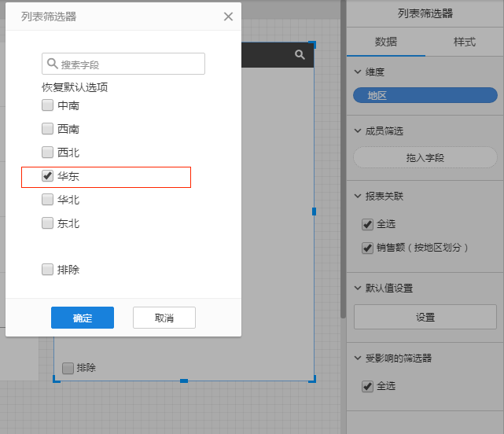Switch to the 数据 tab

point(386,42)
